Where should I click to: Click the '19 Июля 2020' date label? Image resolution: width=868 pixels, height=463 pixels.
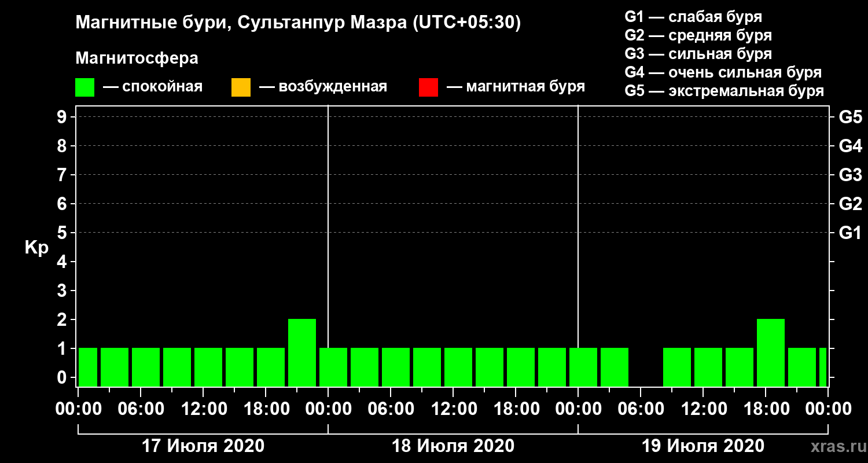pyautogui.click(x=703, y=446)
